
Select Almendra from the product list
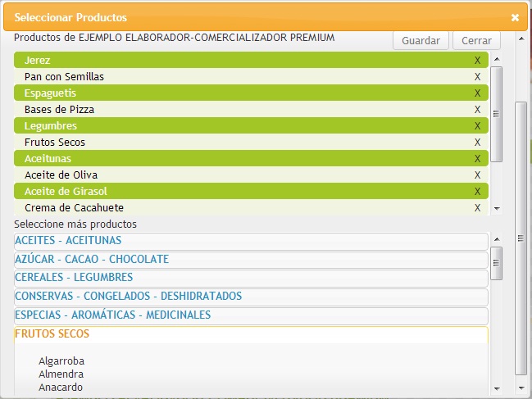coord(61,374)
